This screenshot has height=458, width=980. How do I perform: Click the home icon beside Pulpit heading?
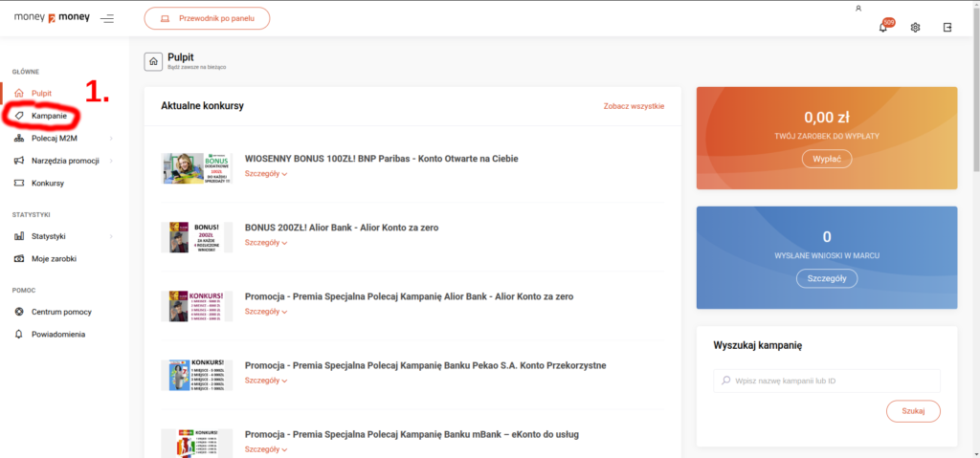pyautogui.click(x=152, y=61)
